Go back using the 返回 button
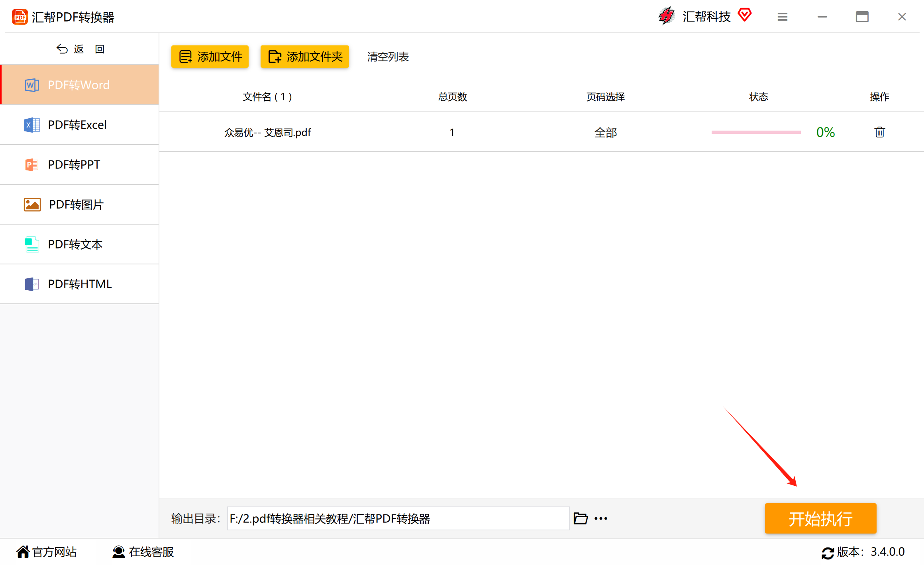The image size is (924, 565). 80,49
